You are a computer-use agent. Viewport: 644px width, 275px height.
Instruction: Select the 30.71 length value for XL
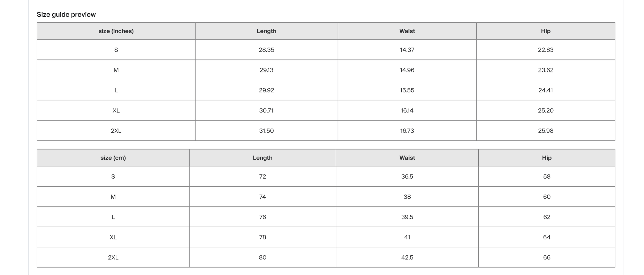266,110
